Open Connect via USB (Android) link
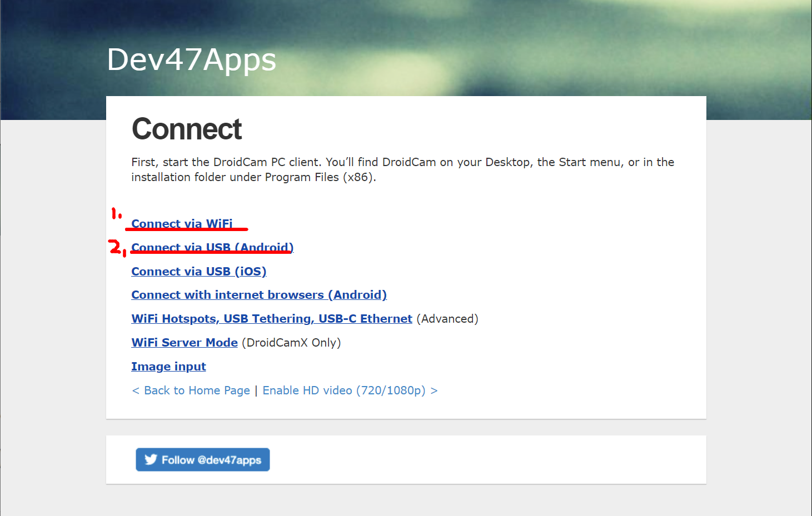Image resolution: width=812 pixels, height=516 pixels. 212,248
